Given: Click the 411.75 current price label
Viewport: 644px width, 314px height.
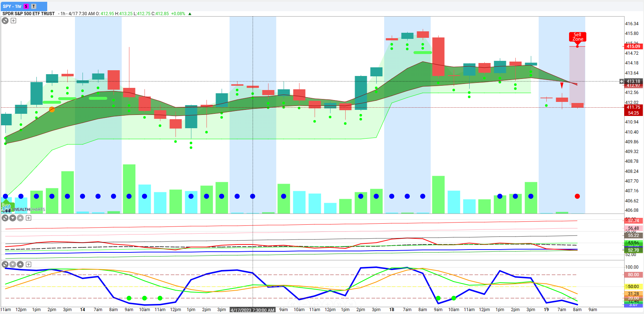Looking at the screenshot, I should pyautogui.click(x=633, y=107).
